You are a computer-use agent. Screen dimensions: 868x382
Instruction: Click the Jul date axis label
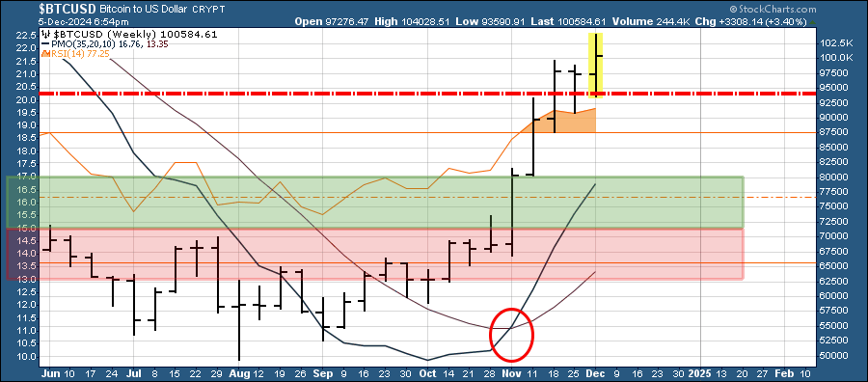point(133,372)
